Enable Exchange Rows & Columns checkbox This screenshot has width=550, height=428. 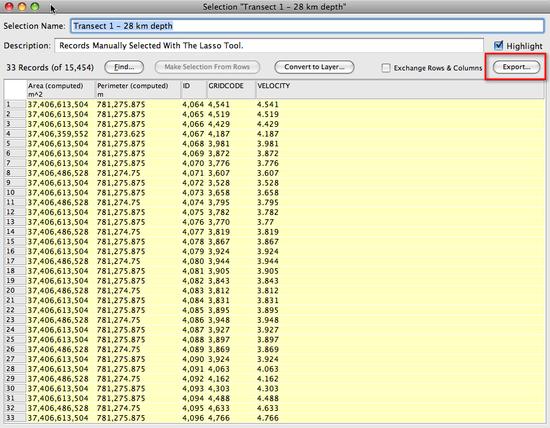[x=386, y=68]
